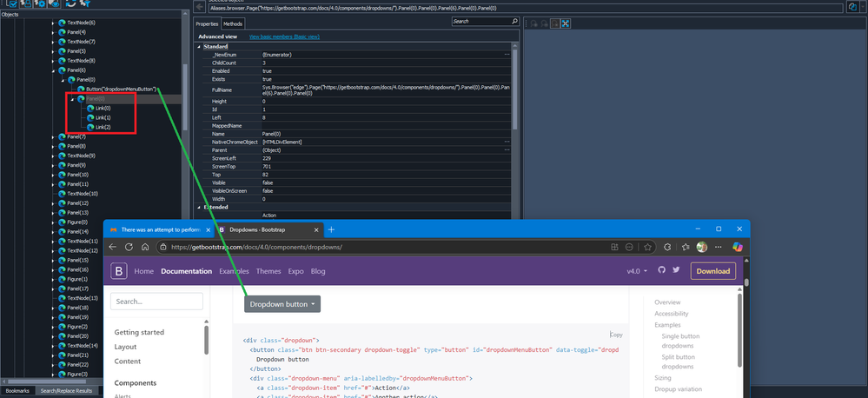Image resolution: width=868 pixels, height=398 pixels.
Task: Click the Copilot icon in Edge toolbar
Action: (x=738, y=247)
